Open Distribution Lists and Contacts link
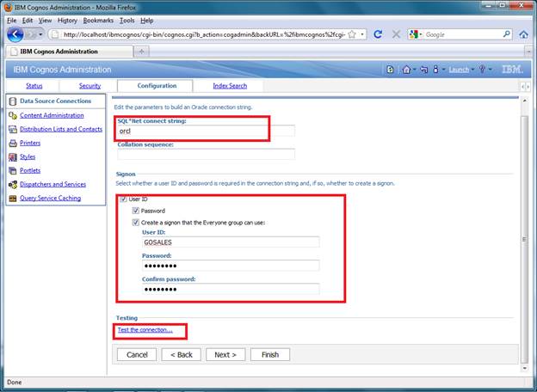 [x=61, y=129]
